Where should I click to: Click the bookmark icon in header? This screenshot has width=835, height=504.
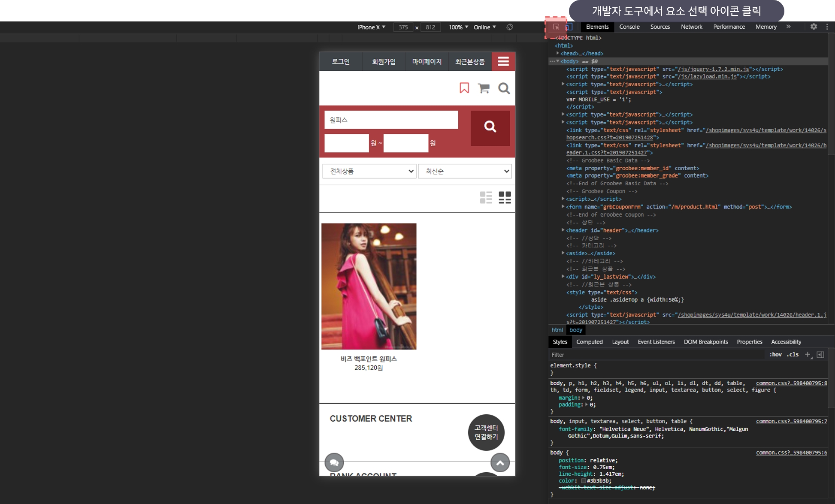464,88
